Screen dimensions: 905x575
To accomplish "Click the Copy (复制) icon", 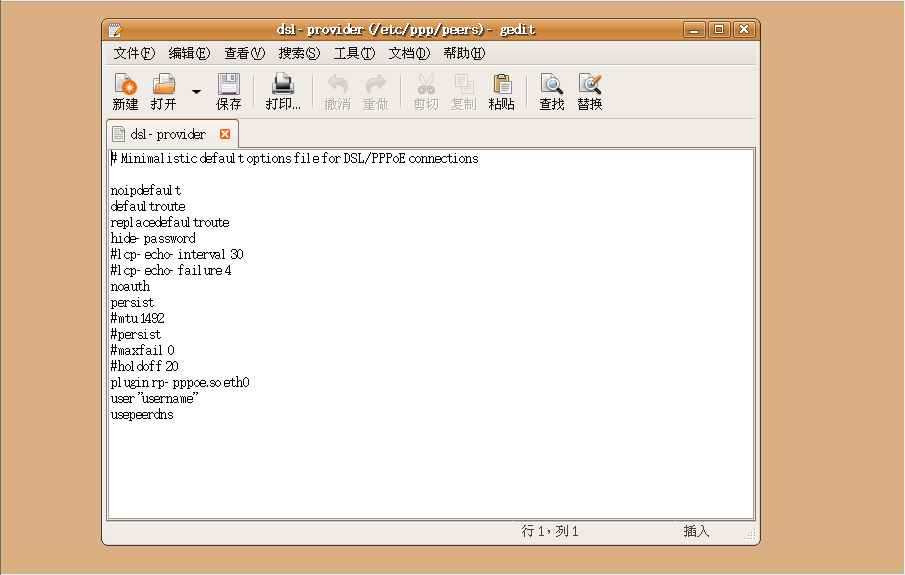I will point(463,84).
